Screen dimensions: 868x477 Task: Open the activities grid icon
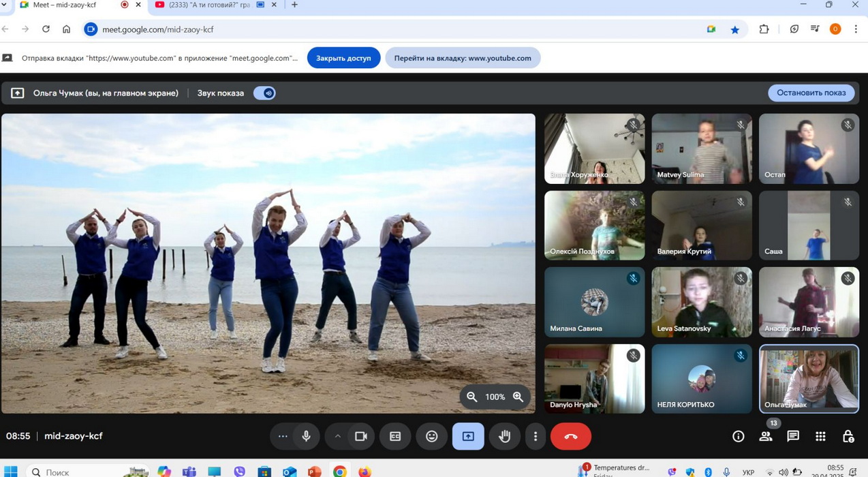tap(820, 436)
